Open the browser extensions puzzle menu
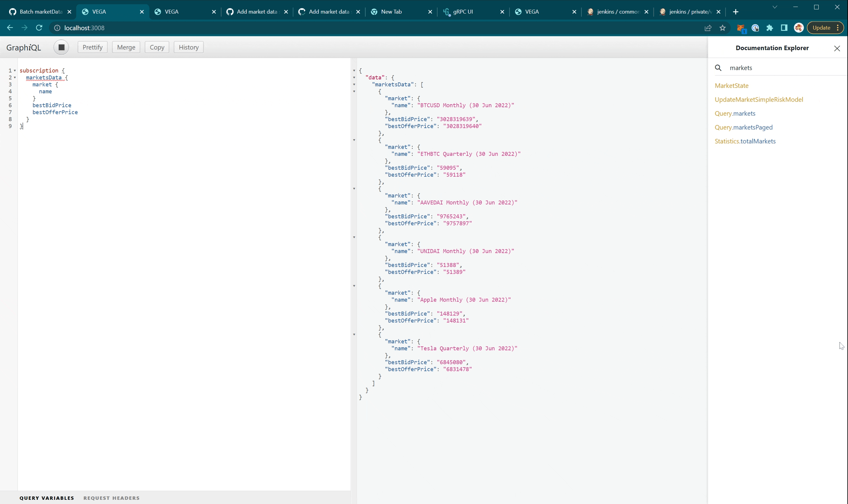The width and height of the screenshot is (848, 504). pyautogui.click(x=769, y=28)
